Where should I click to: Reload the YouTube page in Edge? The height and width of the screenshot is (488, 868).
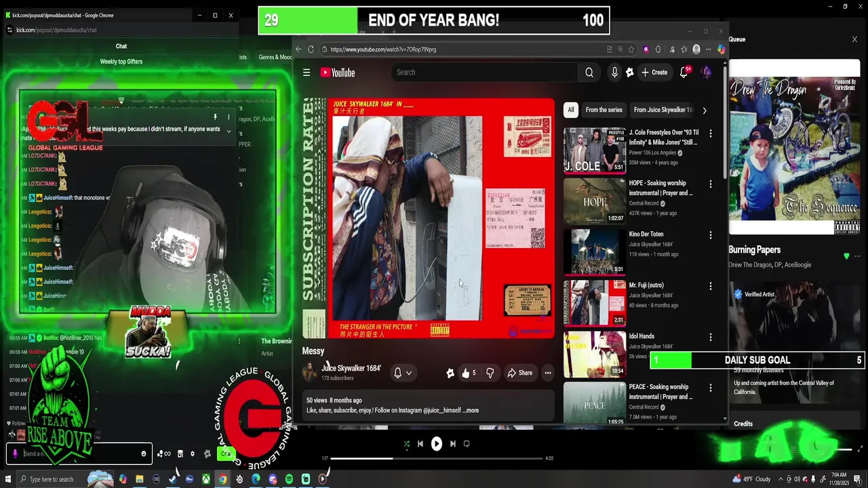311,49
